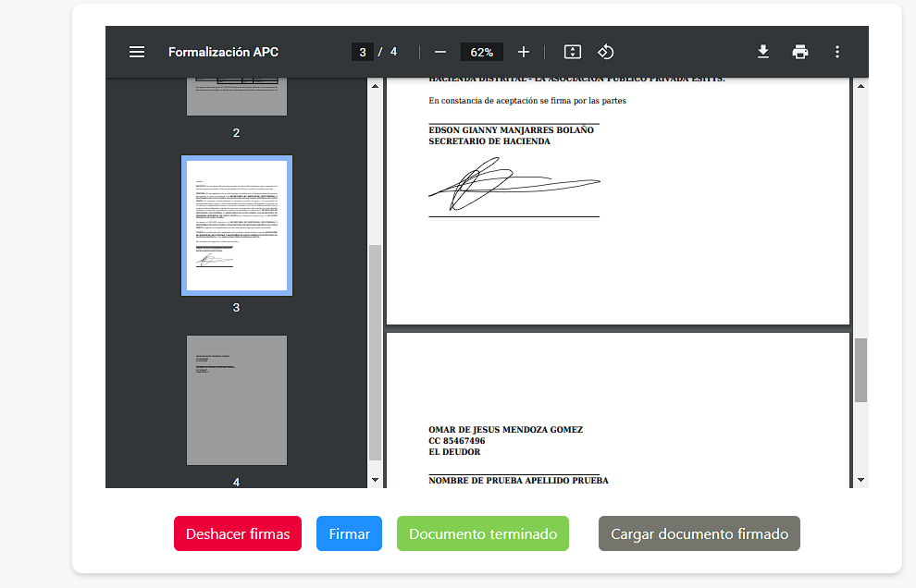The width and height of the screenshot is (916, 588).
Task: Select the page 2 thumbnail
Action: click(237, 96)
